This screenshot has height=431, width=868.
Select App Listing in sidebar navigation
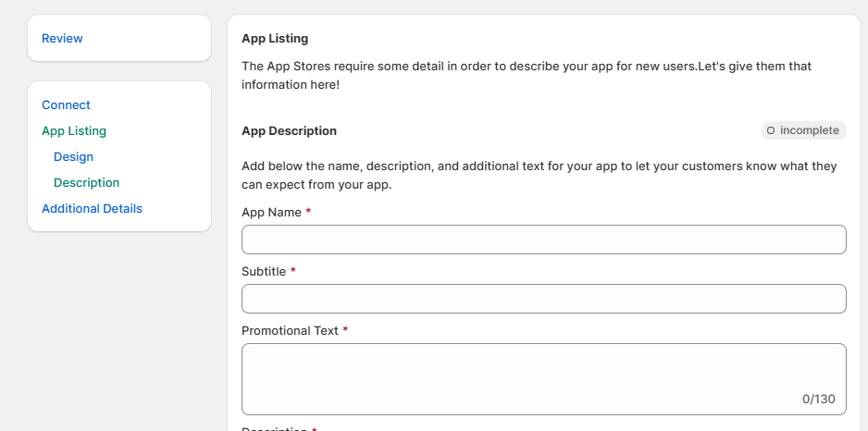[74, 130]
